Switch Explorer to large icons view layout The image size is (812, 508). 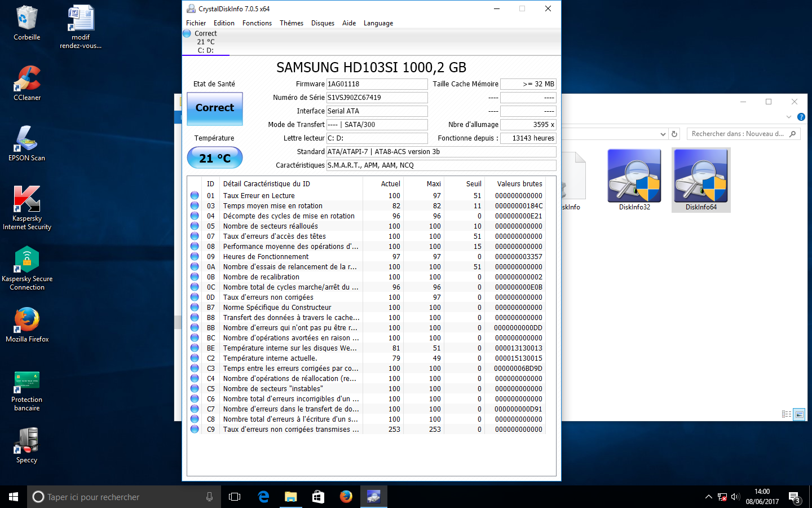[799, 414]
